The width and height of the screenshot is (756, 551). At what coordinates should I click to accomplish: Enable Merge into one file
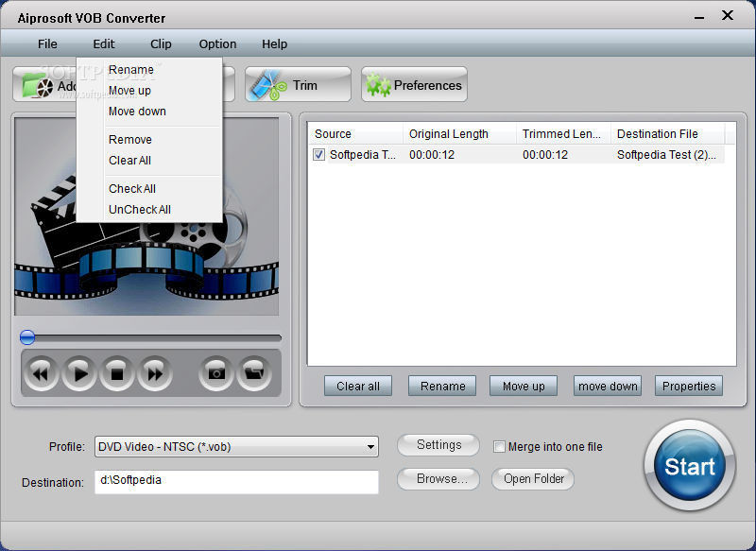tap(499, 447)
